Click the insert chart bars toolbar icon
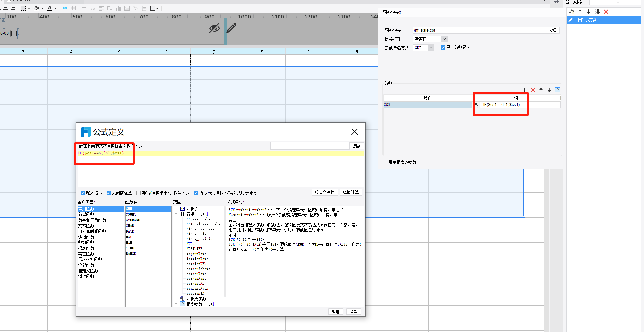 [x=118, y=8]
